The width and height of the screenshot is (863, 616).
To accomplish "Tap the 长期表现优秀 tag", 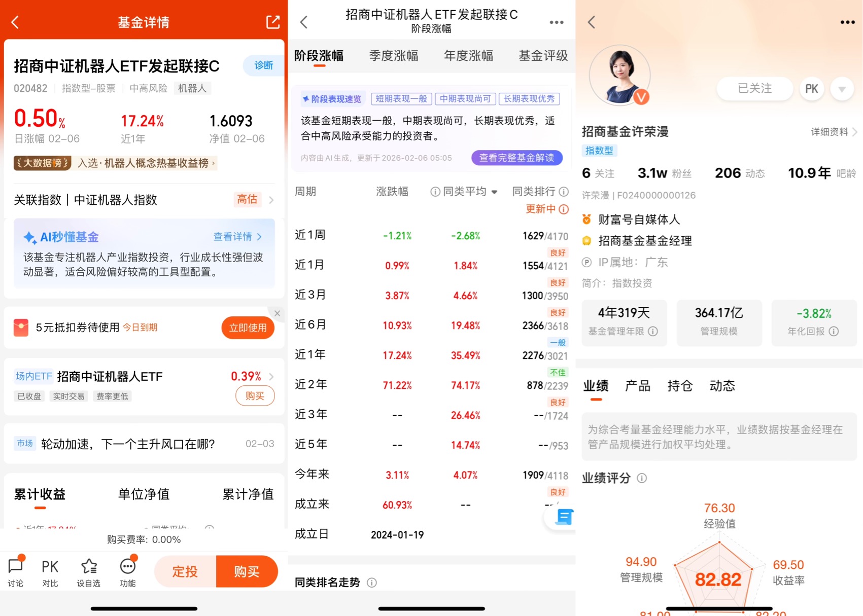I will click(x=529, y=99).
